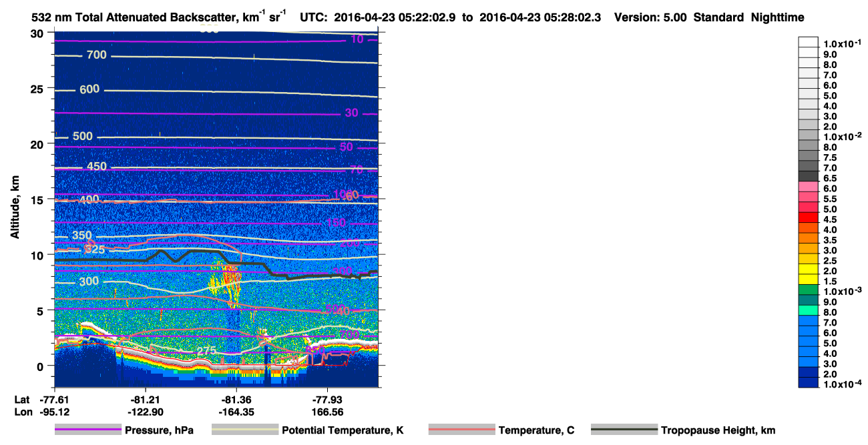Click longitude value -95.12
The height and width of the screenshot is (445, 868).
coord(55,412)
